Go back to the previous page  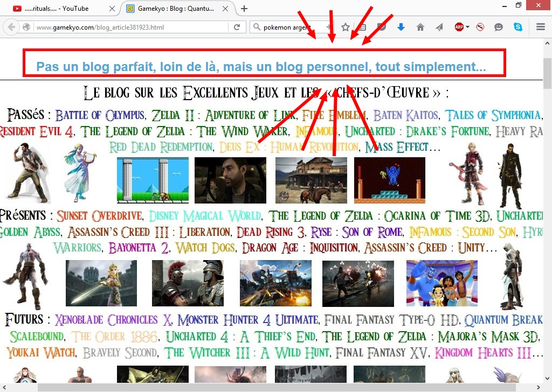click(x=12, y=27)
